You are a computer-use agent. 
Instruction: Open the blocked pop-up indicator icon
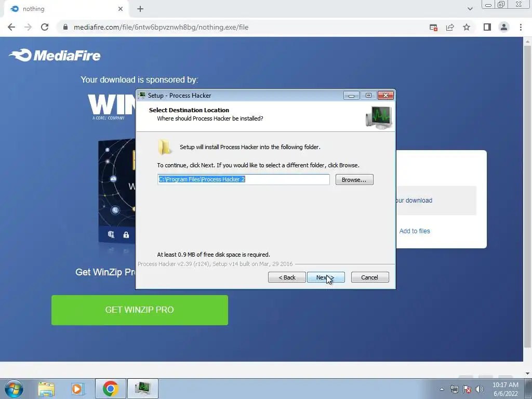pyautogui.click(x=433, y=28)
